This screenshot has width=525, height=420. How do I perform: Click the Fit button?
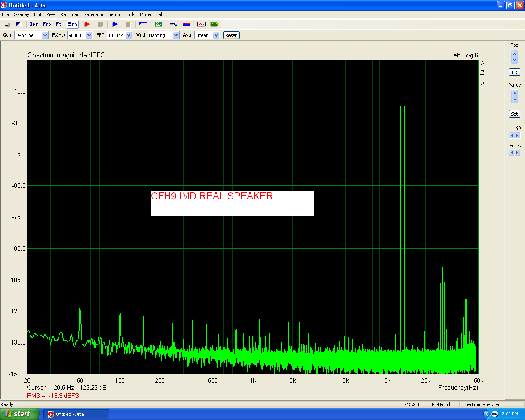tap(514, 72)
